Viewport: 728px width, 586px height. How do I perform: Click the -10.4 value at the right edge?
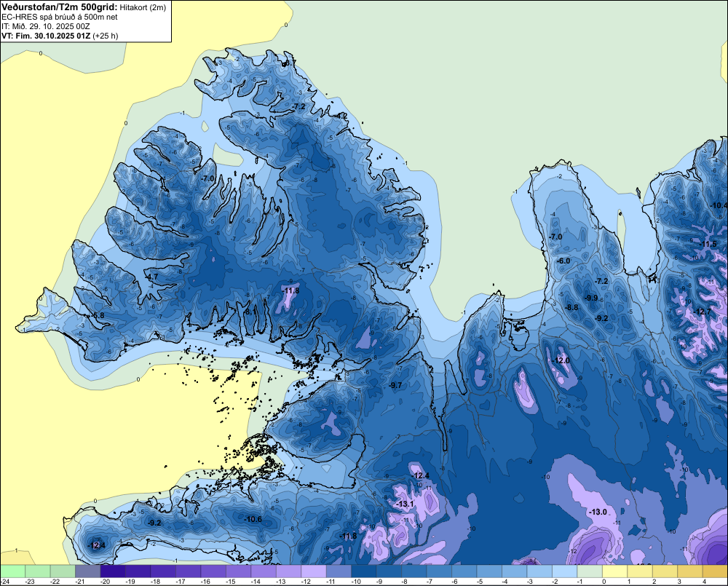coord(719,205)
